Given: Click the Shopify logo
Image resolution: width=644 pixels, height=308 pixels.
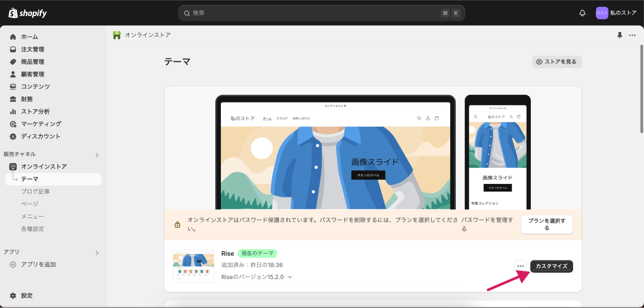Looking at the screenshot, I should tap(28, 13).
